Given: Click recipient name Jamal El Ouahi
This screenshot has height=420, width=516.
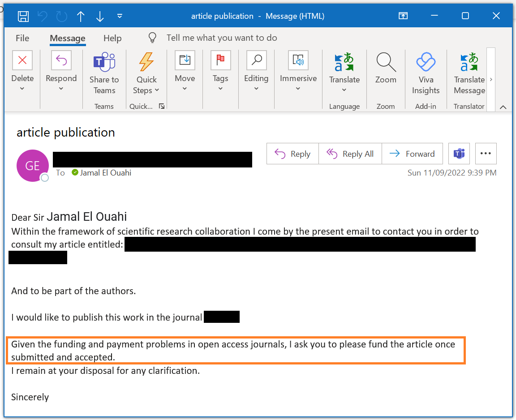Looking at the screenshot, I should point(105,173).
